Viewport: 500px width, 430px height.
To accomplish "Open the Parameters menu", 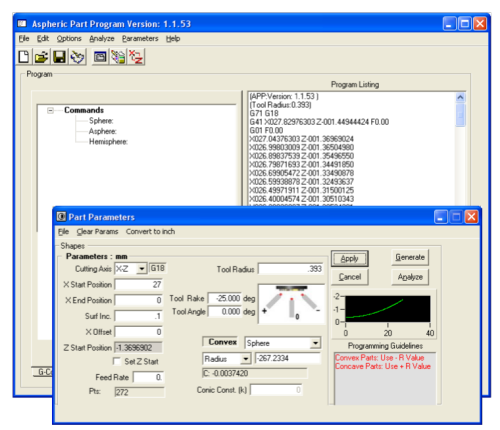I will pyautogui.click(x=140, y=39).
